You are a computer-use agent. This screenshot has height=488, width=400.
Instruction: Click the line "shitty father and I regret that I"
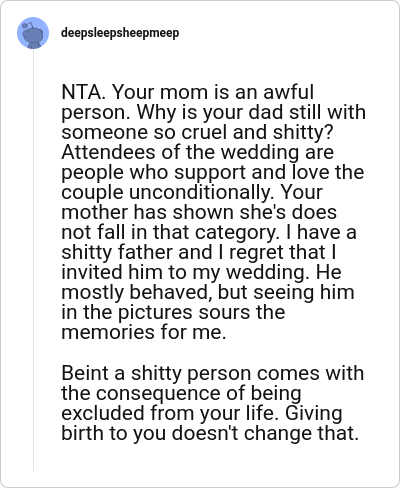(x=199, y=252)
